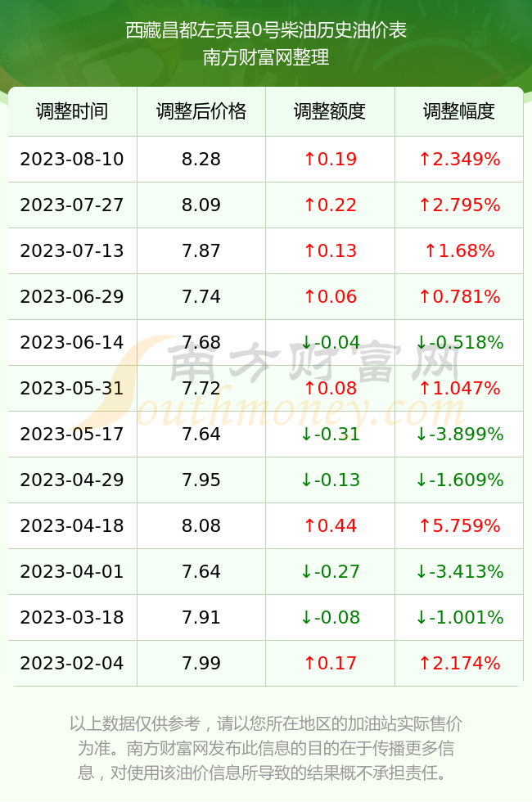This screenshot has height=802, width=532.
Task: Click the 调整幅度 column header
Action: tap(459, 111)
